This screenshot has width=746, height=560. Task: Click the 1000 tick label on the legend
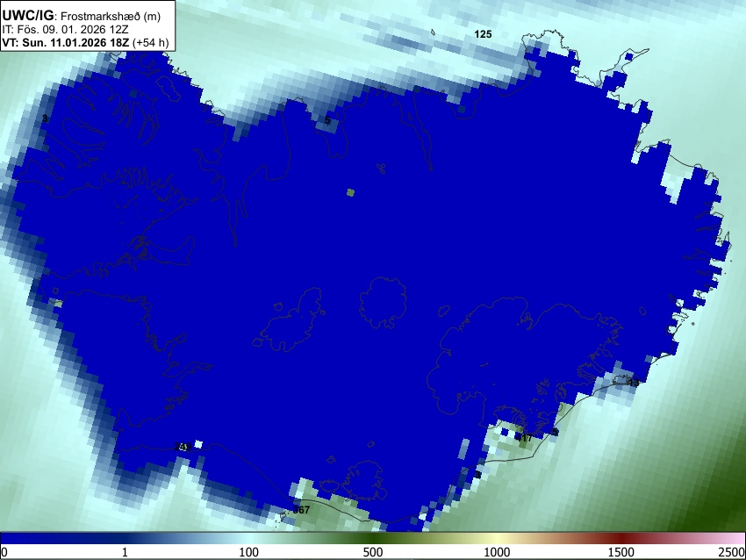(497, 552)
